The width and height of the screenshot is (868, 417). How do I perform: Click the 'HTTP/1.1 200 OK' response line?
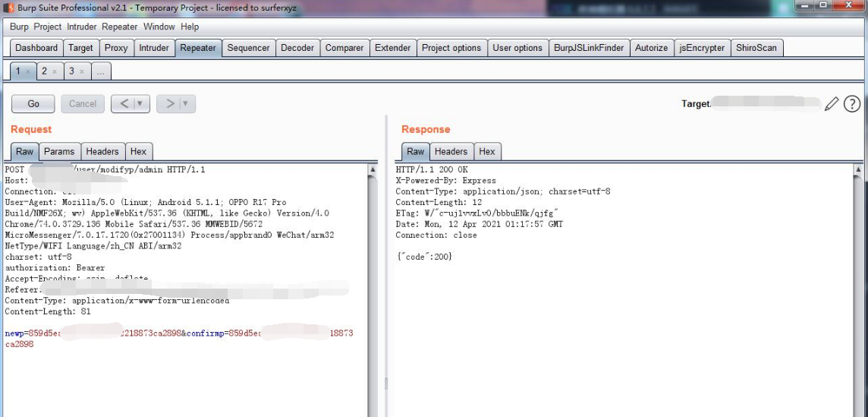coord(432,169)
